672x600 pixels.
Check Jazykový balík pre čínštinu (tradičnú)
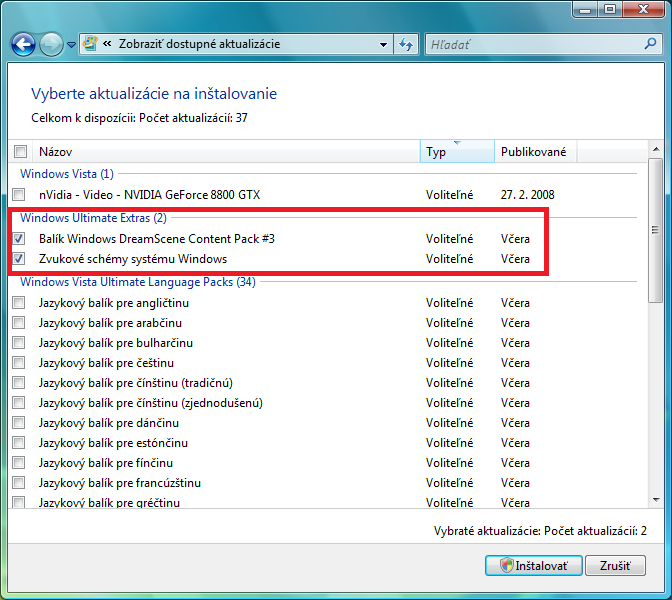click(x=19, y=383)
